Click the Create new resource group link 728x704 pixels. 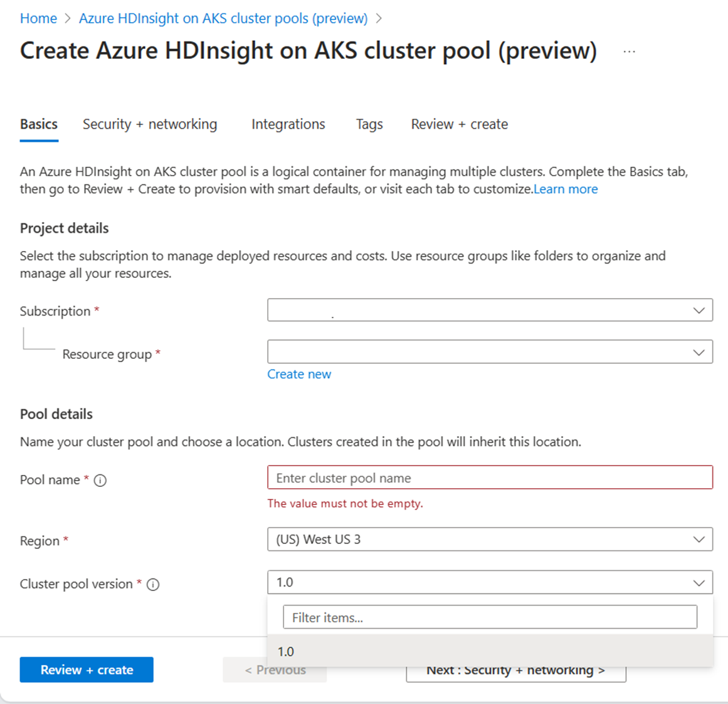pos(299,374)
